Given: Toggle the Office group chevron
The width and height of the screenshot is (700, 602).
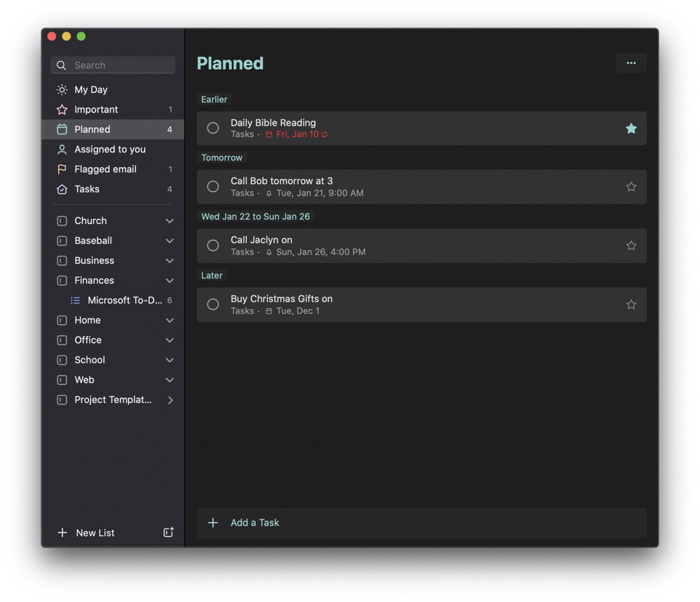Looking at the screenshot, I should 169,340.
